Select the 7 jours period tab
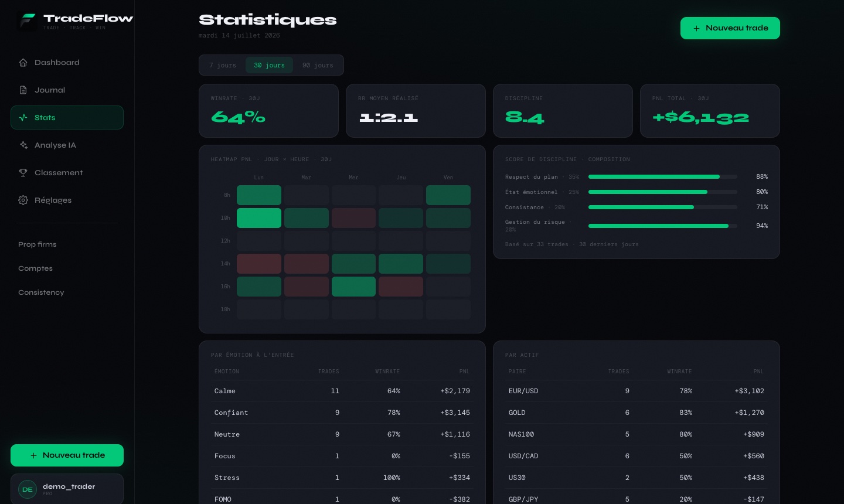Viewport: 844px width, 504px height. pyautogui.click(x=223, y=65)
